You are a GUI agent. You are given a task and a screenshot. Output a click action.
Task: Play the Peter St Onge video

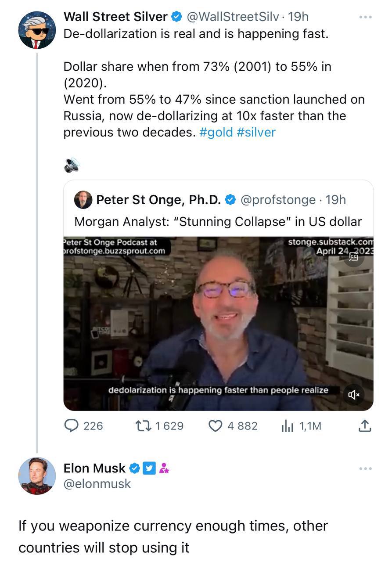click(218, 324)
